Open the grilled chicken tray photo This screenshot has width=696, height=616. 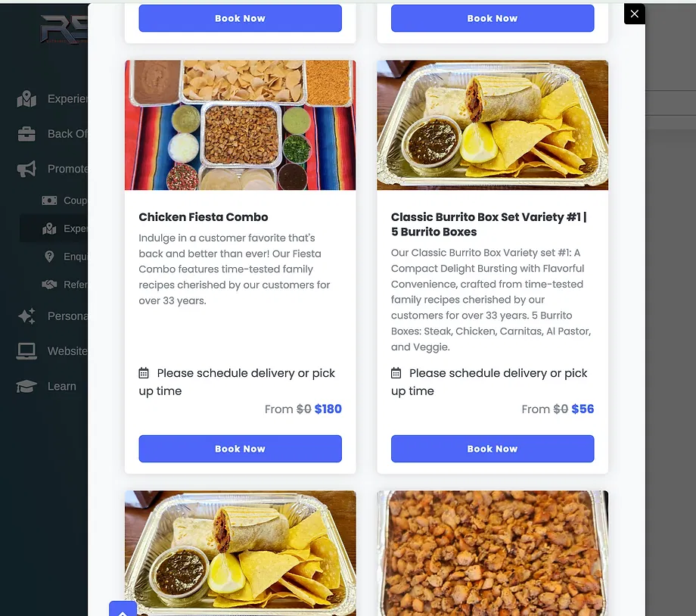492,553
